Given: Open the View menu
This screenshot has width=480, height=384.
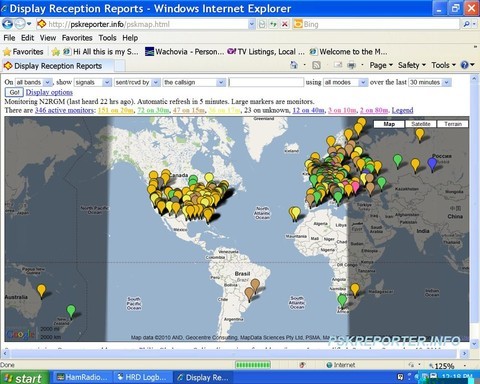Looking at the screenshot, I should point(48,38).
